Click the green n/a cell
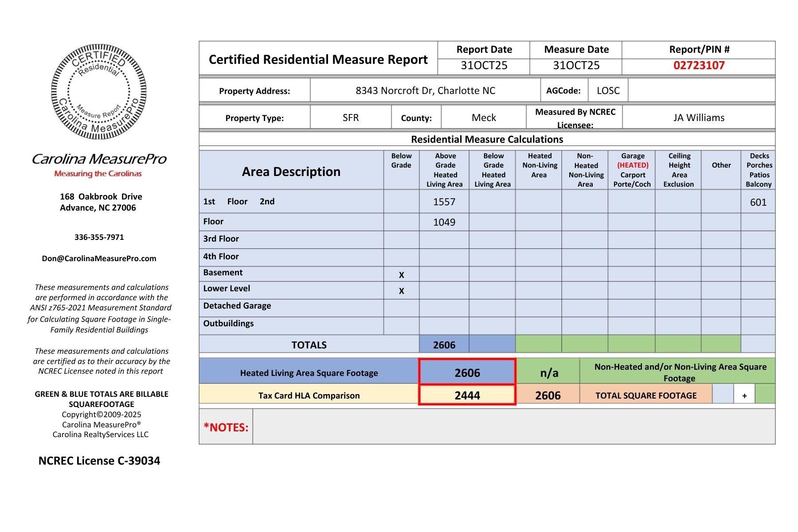 pos(548,373)
